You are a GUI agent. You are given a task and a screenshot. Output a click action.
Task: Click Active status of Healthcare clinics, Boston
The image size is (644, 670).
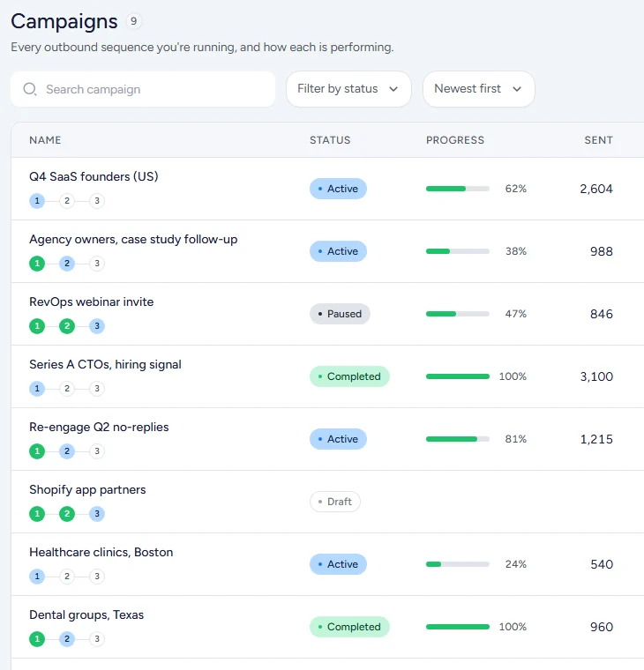pyautogui.click(x=338, y=564)
